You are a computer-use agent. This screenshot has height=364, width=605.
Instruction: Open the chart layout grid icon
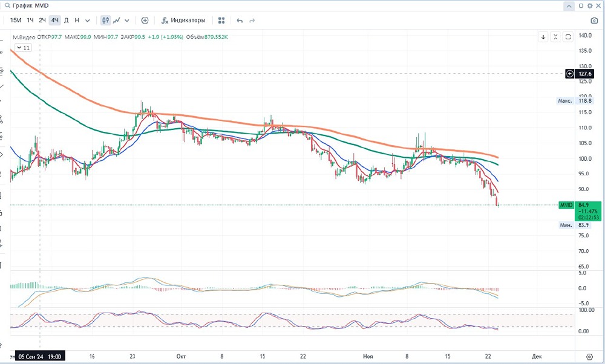[x=221, y=21]
